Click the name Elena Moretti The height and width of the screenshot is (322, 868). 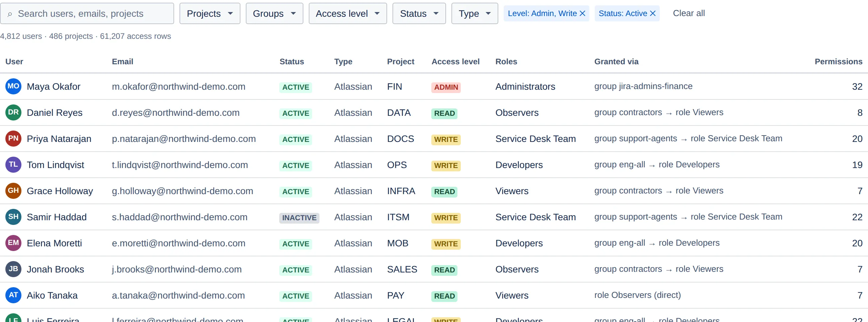click(x=54, y=243)
